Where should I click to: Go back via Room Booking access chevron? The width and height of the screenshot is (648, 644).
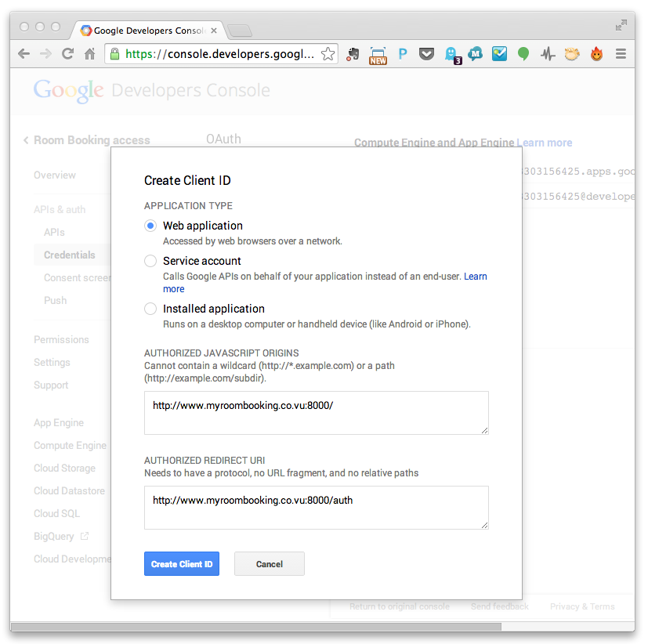coord(26,140)
